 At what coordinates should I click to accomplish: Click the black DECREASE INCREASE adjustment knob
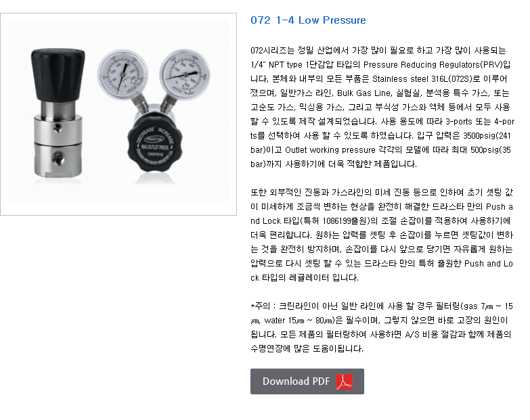pos(155,142)
